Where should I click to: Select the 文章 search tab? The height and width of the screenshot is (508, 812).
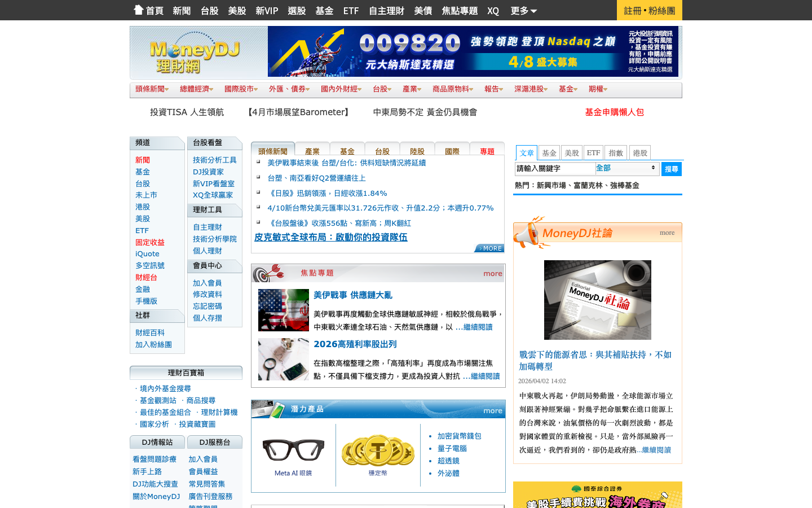coord(527,152)
